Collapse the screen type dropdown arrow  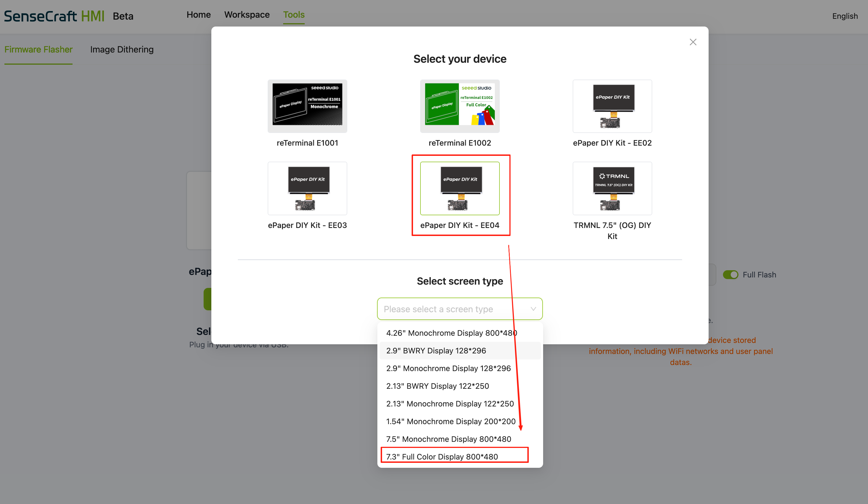point(533,309)
